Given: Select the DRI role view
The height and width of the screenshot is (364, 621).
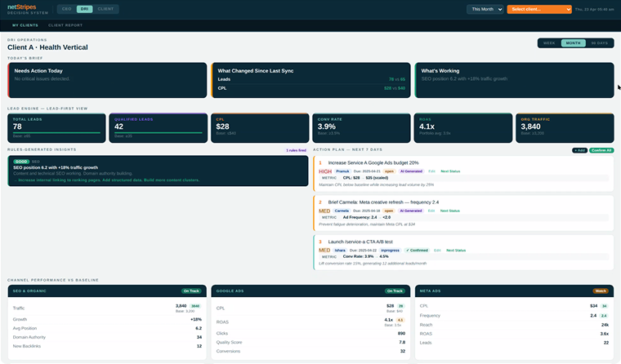Looking at the screenshot, I should point(84,9).
